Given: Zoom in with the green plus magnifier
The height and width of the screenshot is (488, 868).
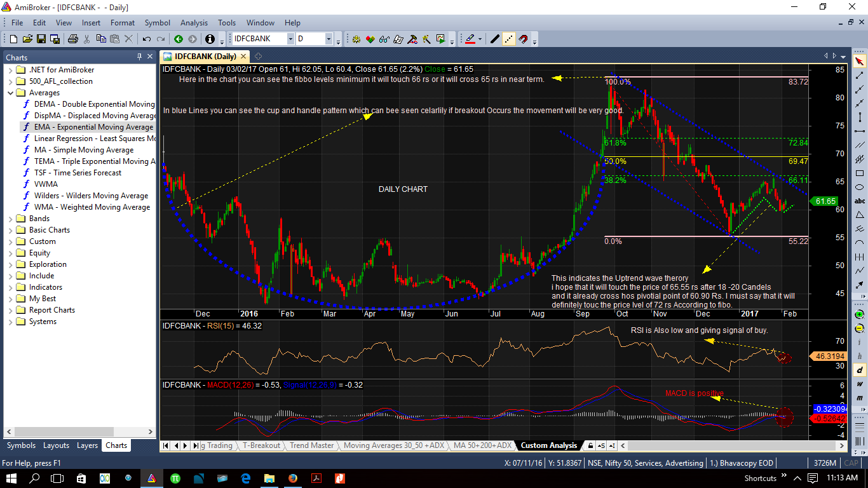Looking at the screenshot, I should pyautogui.click(x=860, y=315).
